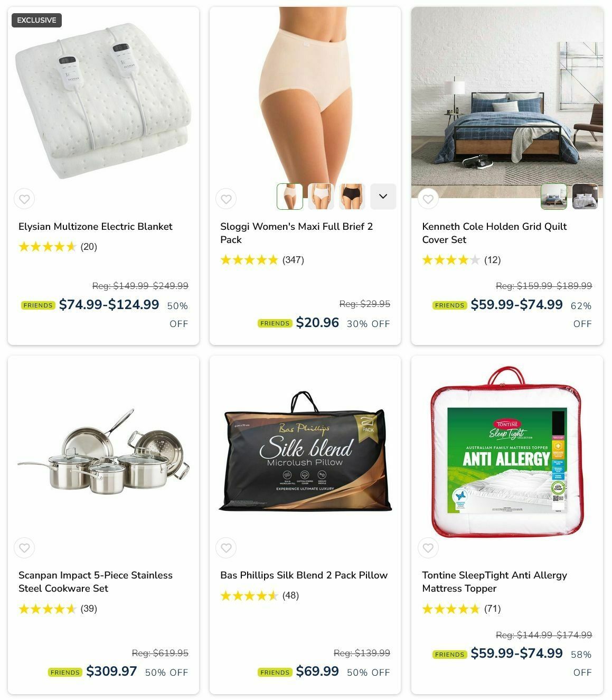
Task: Click the EXCLUSIVE badge on electric blanket
Action: click(36, 20)
